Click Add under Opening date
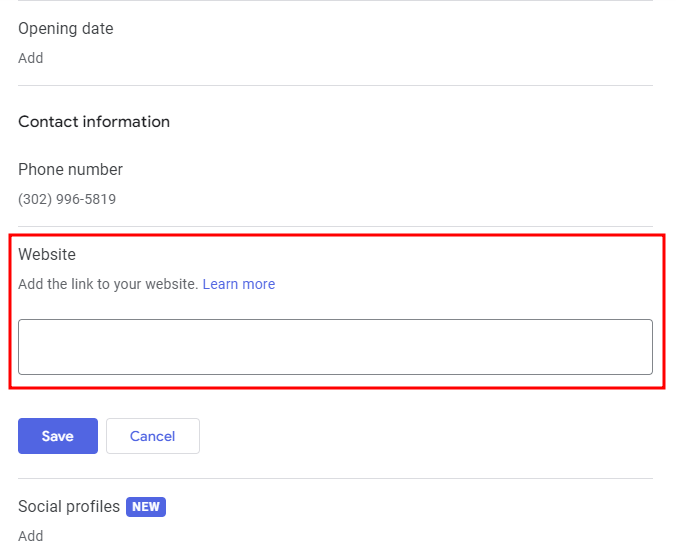676x560 pixels. pos(31,58)
